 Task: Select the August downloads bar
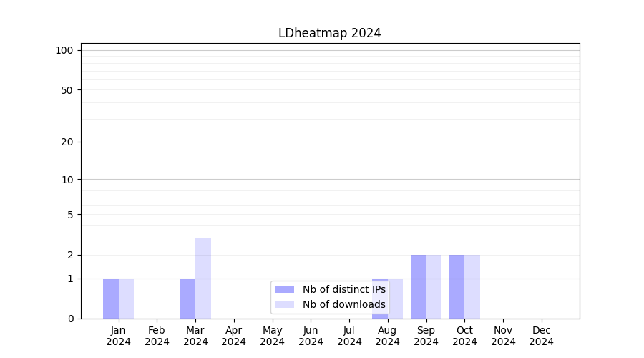click(396, 299)
